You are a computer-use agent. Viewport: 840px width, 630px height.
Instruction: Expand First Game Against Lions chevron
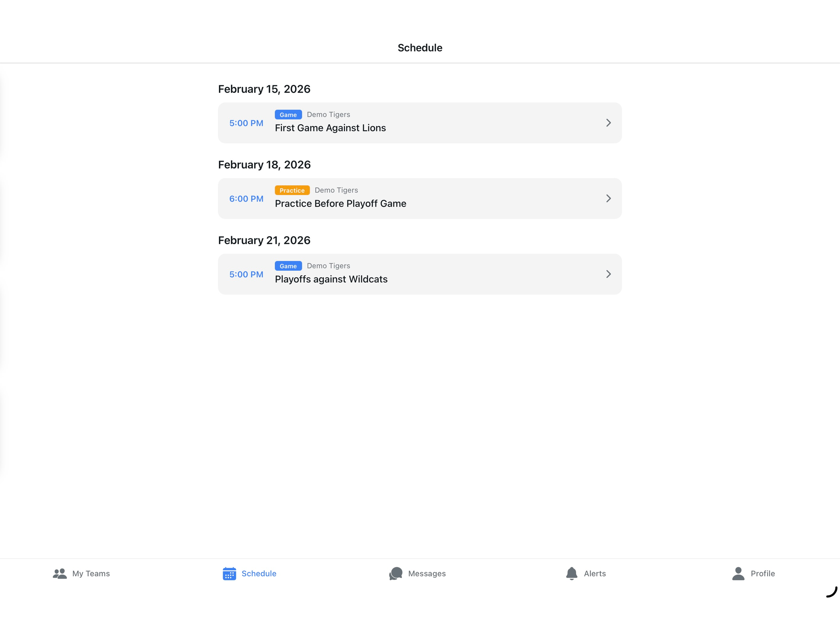pos(608,123)
